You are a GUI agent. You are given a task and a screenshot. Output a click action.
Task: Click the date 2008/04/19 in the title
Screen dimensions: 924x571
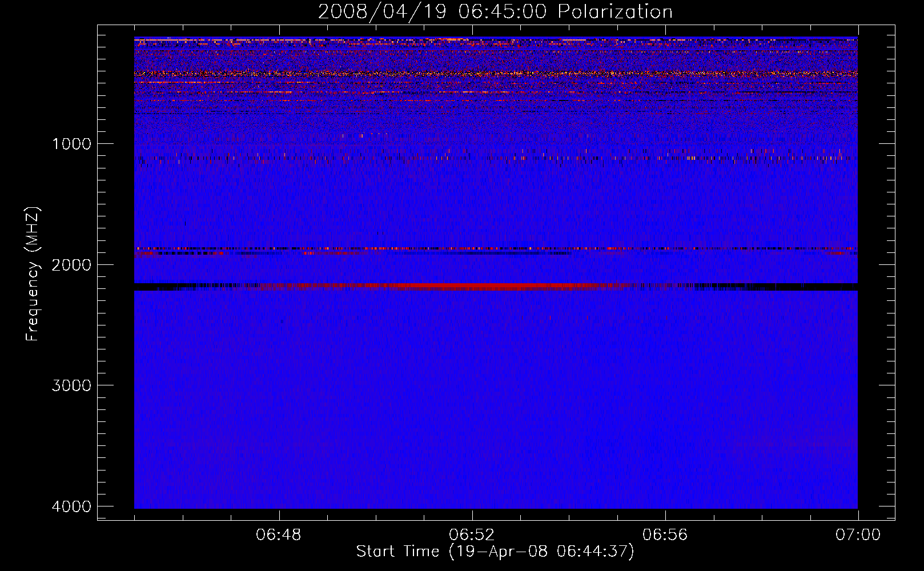coord(382,12)
